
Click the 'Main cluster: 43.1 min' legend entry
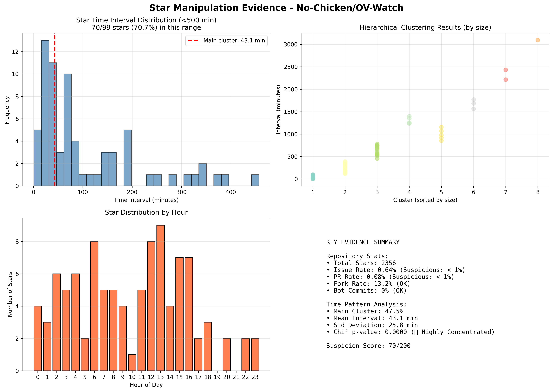226,41
